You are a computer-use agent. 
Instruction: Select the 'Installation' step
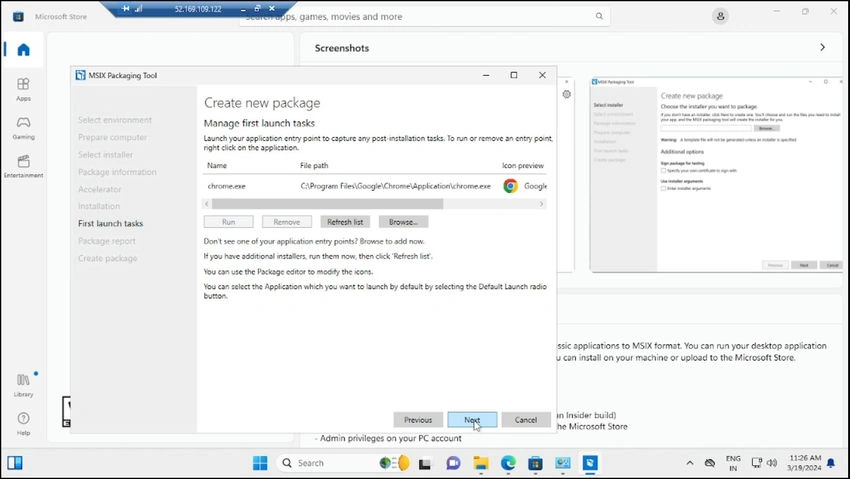tap(99, 206)
